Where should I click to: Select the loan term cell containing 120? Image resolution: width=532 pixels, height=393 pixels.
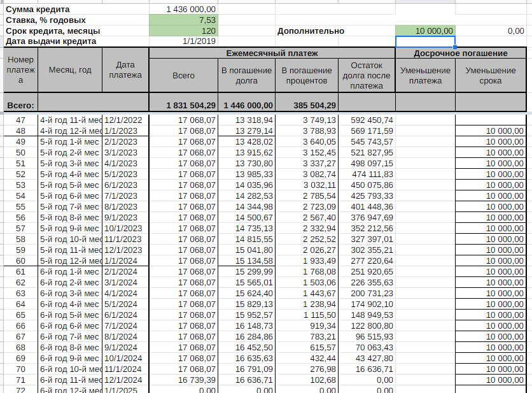pos(183,31)
